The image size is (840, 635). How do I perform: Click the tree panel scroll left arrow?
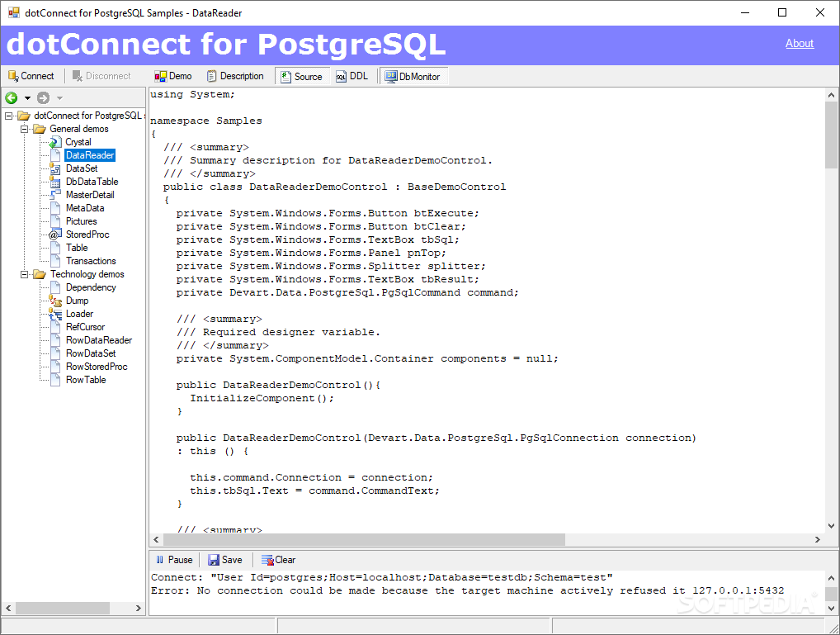click(x=8, y=609)
